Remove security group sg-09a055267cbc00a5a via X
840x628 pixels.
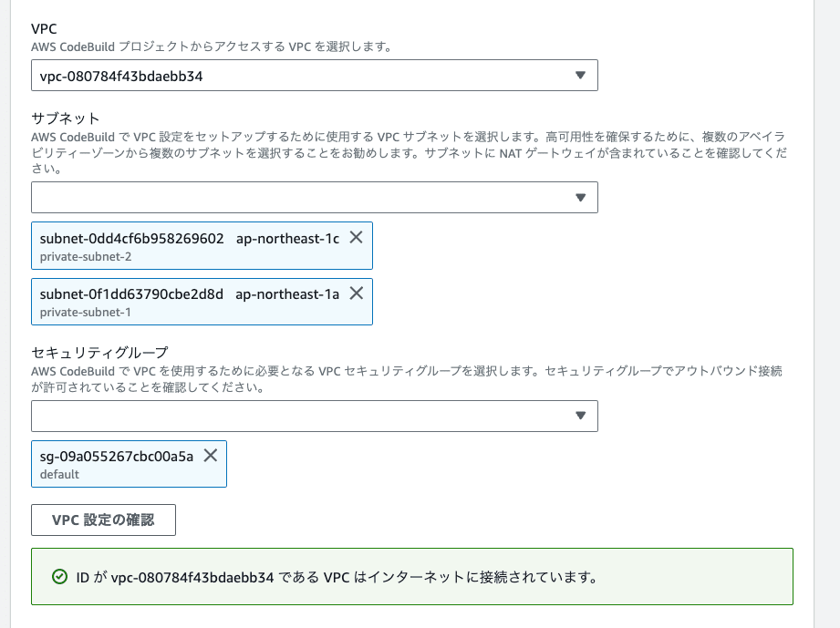coord(211,455)
